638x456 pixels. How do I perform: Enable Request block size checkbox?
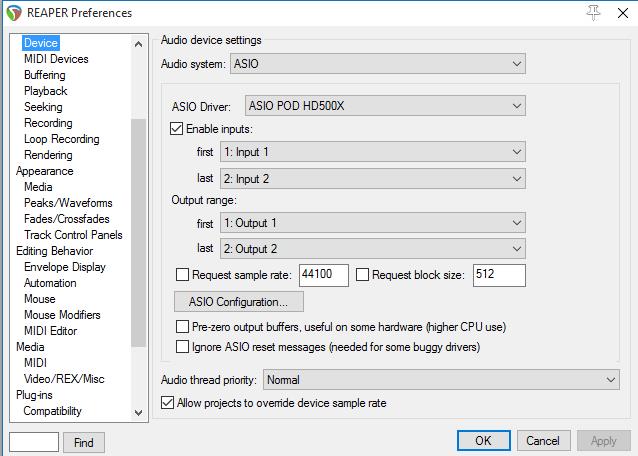tap(363, 274)
